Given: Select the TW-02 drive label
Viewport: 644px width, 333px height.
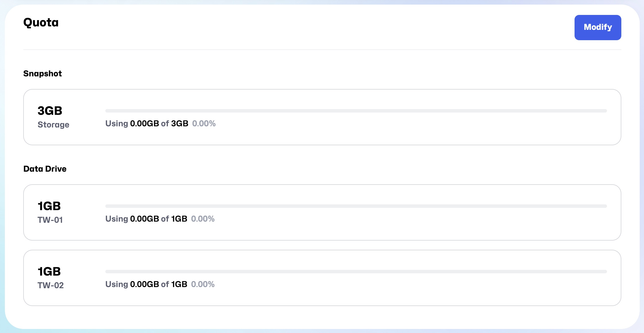Looking at the screenshot, I should 51,285.
